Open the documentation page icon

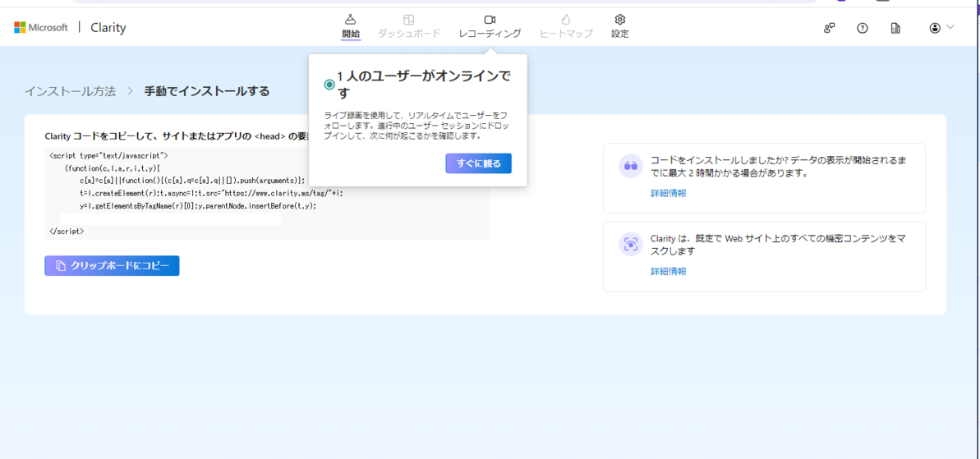895,27
